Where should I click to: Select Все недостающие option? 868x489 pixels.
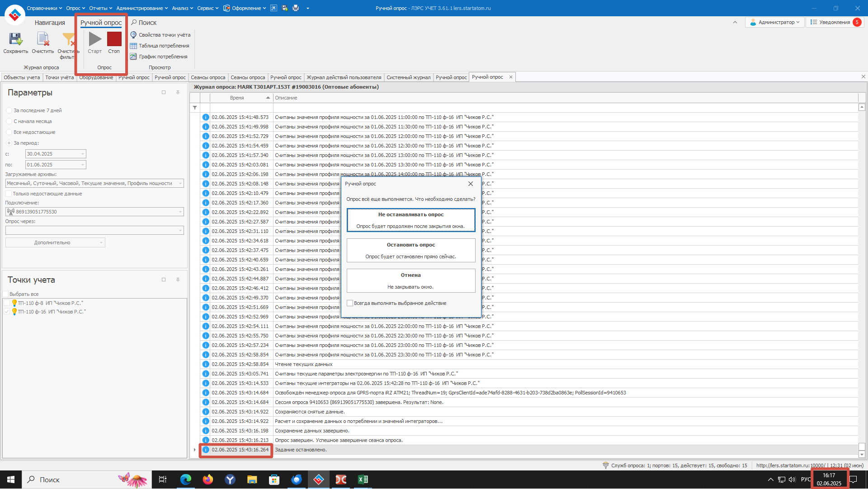click(9, 132)
